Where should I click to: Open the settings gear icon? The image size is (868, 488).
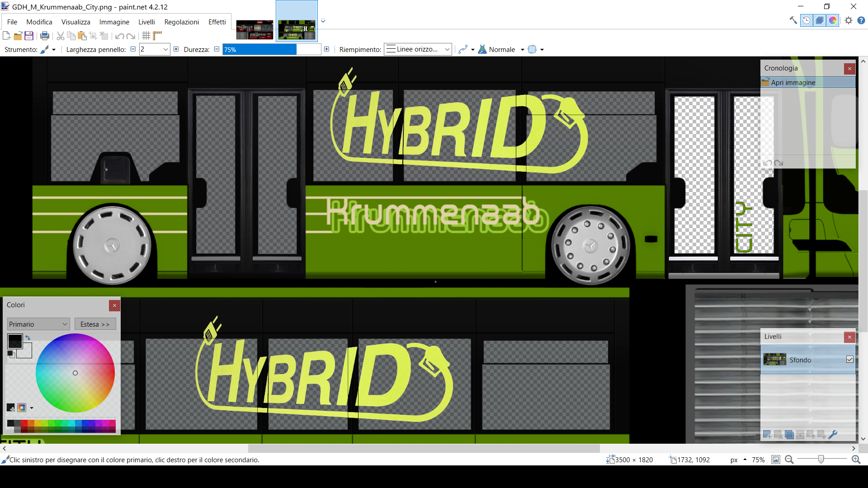pyautogui.click(x=848, y=20)
